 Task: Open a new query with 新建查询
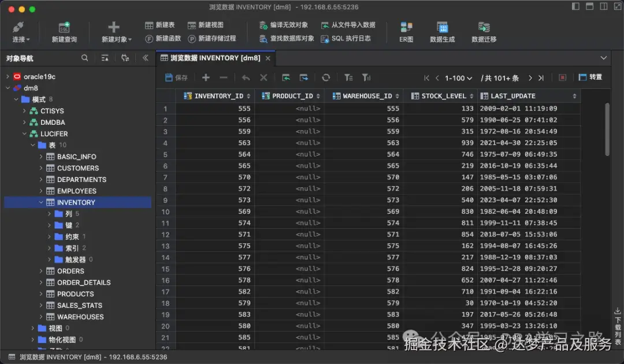(64, 31)
